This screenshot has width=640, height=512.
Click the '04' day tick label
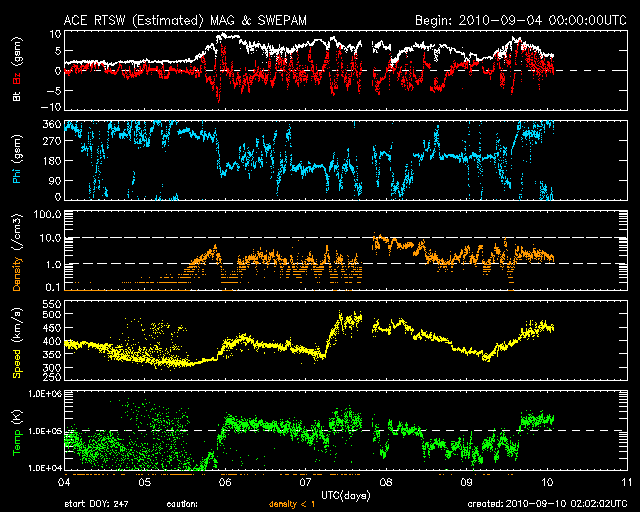pos(64,483)
